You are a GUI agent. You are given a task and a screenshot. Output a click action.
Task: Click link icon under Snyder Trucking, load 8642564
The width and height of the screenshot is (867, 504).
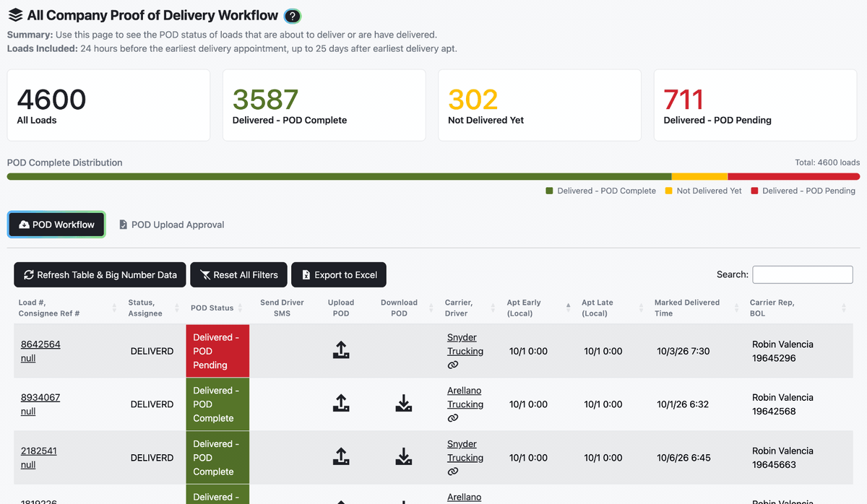pyautogui.click(x=453, y=365)
